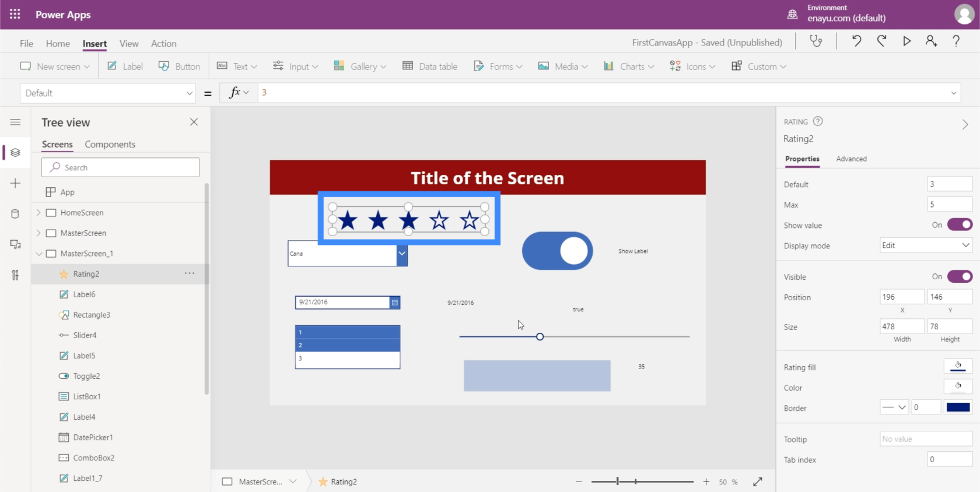
Task: Open the Media icon in left rail
Action: tap(16, 244)
